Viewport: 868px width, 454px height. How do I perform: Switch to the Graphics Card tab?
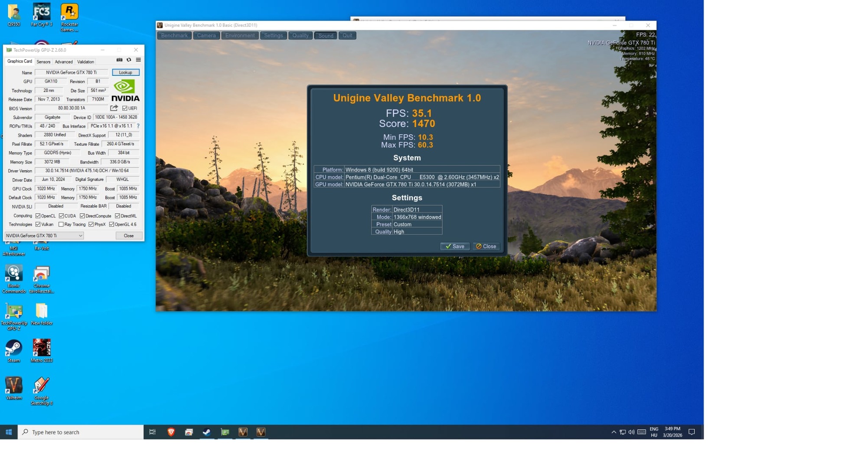[20, 62]
